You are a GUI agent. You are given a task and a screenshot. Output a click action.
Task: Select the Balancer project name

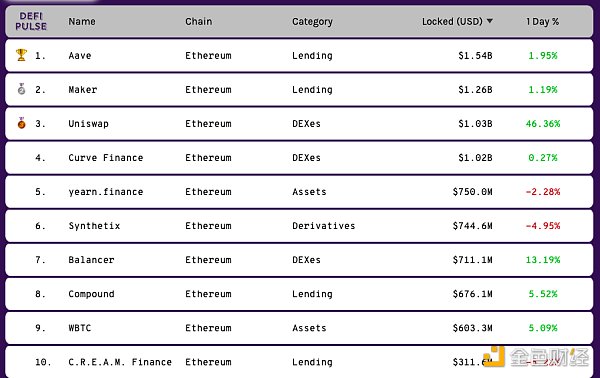click(91, 260)
